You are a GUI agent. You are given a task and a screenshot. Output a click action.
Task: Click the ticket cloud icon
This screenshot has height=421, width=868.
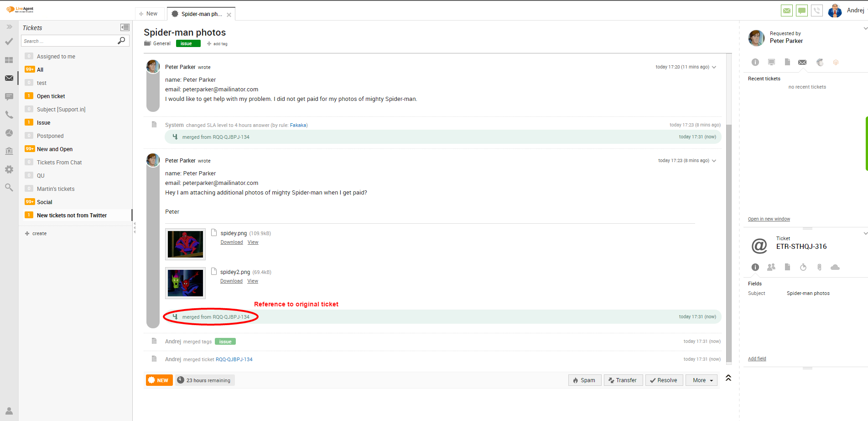click(x=835, y=267)
